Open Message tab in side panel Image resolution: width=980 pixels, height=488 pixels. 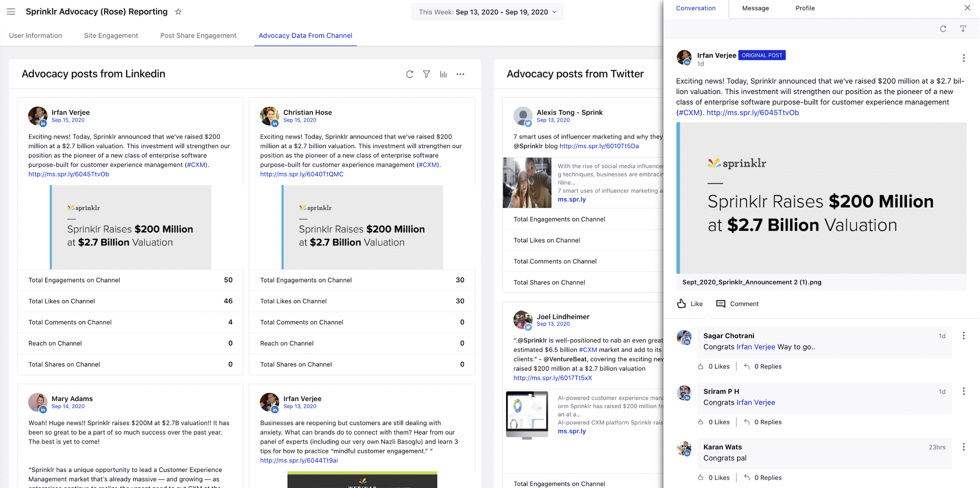(755, 8)
